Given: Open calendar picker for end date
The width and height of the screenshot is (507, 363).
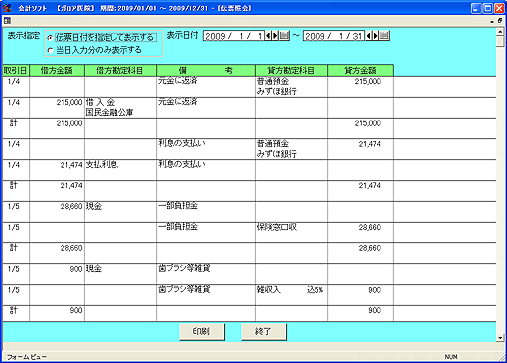Looking at the screenshot, I should [384, 35].
